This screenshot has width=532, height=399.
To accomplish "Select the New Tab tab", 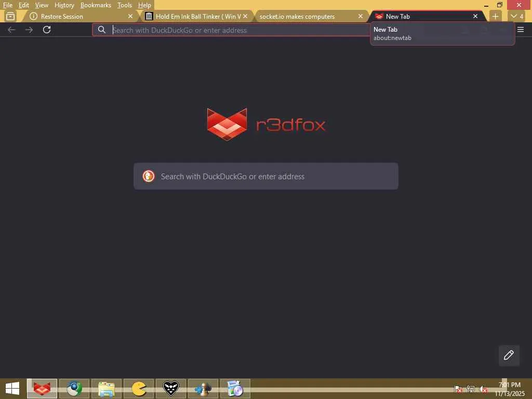I will pos(427,16).
